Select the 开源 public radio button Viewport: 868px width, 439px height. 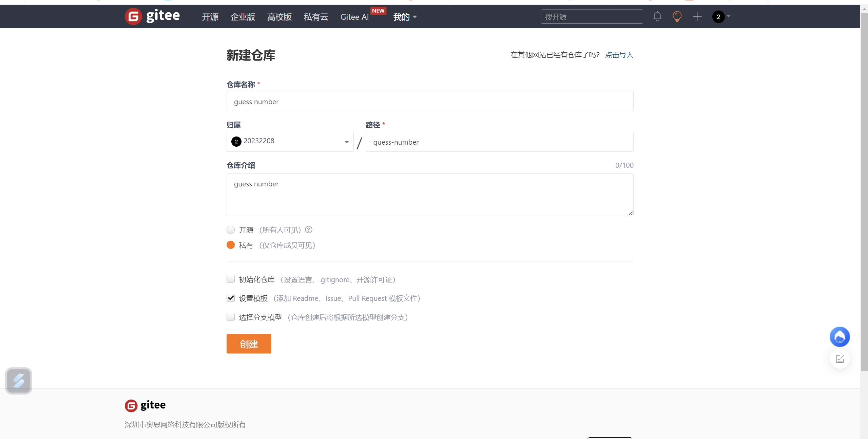click(231, 230)
